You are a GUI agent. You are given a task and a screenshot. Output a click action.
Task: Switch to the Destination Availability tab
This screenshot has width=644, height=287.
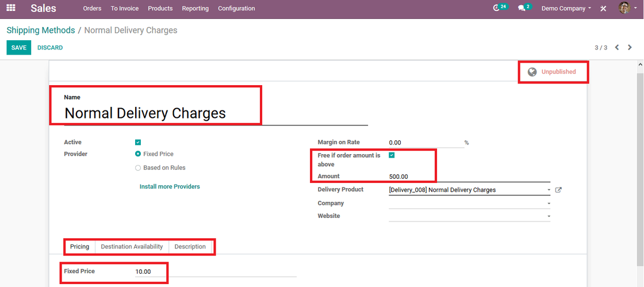pos(132,247)
